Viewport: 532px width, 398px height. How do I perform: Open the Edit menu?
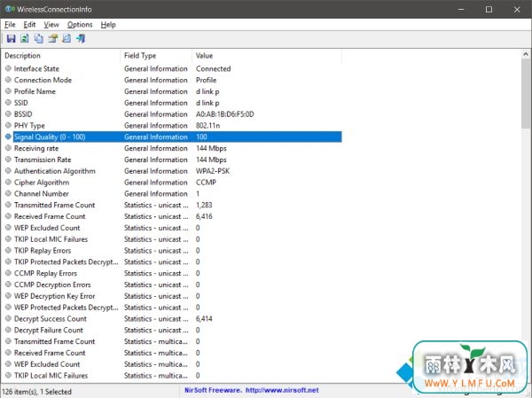[x=29, y=25]
